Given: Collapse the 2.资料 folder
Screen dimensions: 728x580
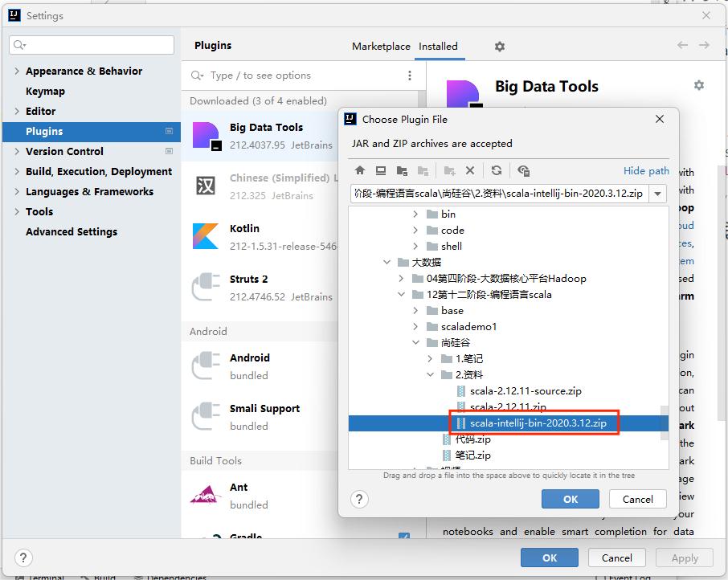Looking at the screenshot, I should [x=430, y=374].
